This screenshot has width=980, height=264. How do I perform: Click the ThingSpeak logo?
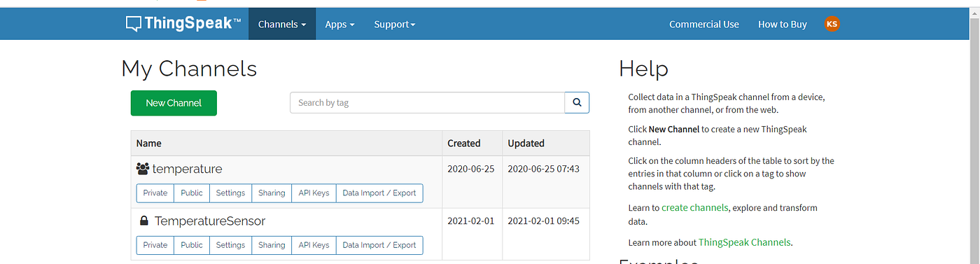coord(183,24)
